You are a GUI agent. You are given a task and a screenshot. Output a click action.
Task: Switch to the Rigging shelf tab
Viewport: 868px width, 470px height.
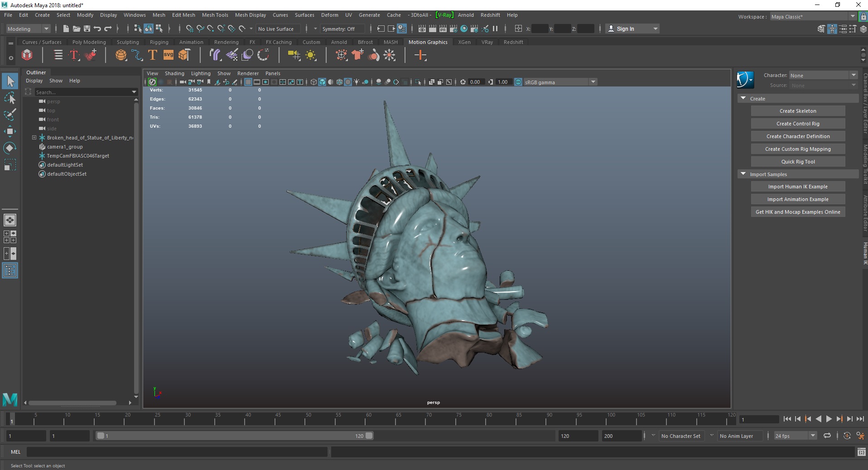[159, 42]
